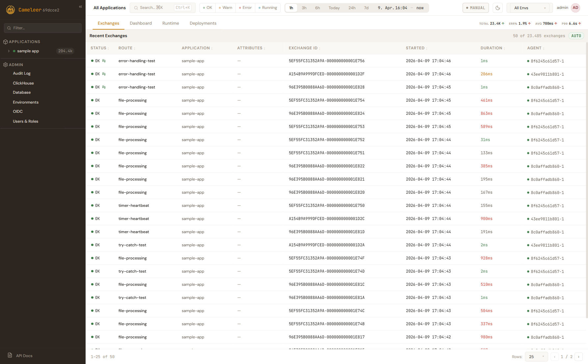Image resolution: width=588 pixels, height=364 pixels.
Task: Sort table by Started column sort icon
Action: [x=427, y=48]
